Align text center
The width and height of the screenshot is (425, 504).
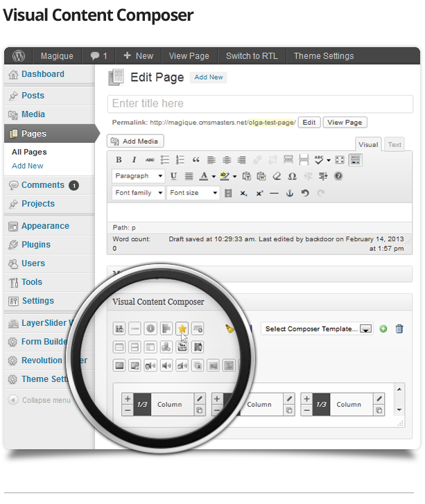tap(227, 159)
